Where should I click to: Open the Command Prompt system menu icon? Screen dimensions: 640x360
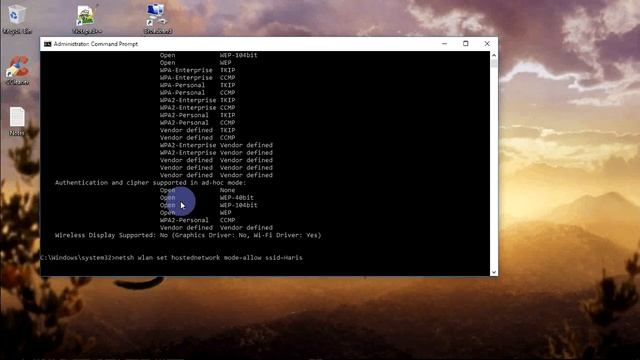[48, 44]
